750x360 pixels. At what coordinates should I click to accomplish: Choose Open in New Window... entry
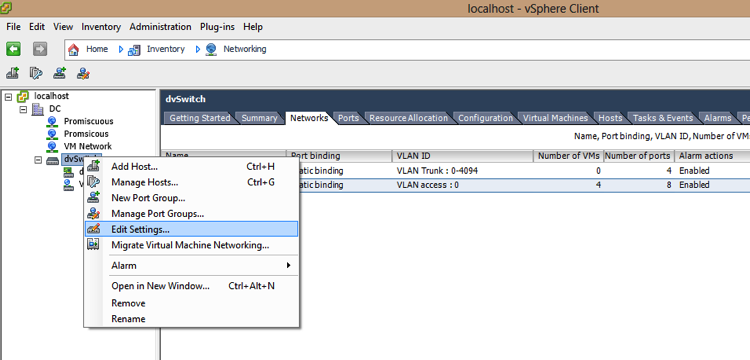pos(191,286)
